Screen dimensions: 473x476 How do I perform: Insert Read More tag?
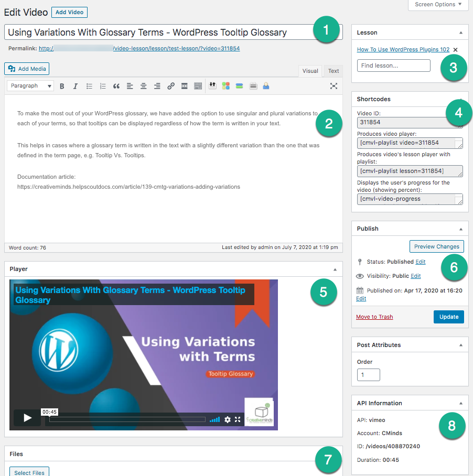pyautogui.click(x=184, y=86)
